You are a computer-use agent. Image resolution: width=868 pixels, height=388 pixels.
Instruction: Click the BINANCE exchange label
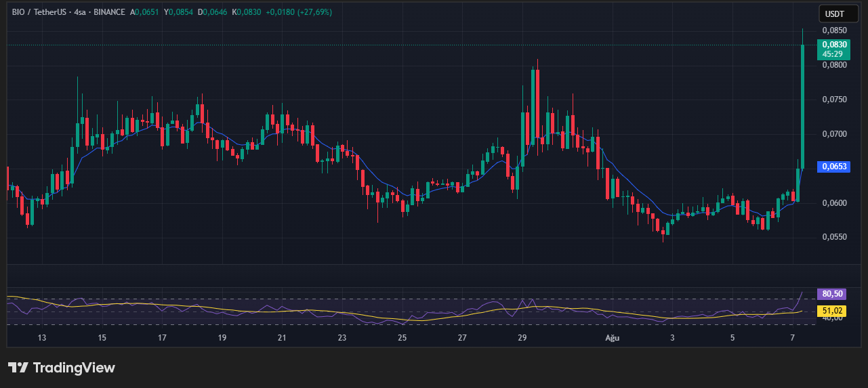[x=110, y=12]
